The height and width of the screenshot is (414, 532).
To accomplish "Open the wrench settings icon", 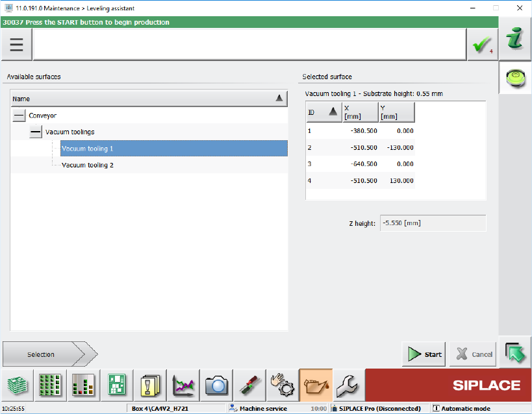I will 349,385.
